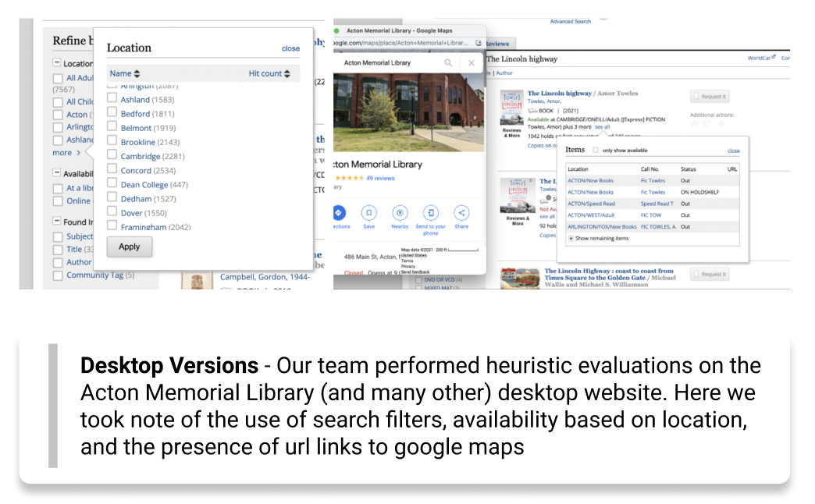
Task: Select the Subject checkbox under Found In
Action: [58, 237]
